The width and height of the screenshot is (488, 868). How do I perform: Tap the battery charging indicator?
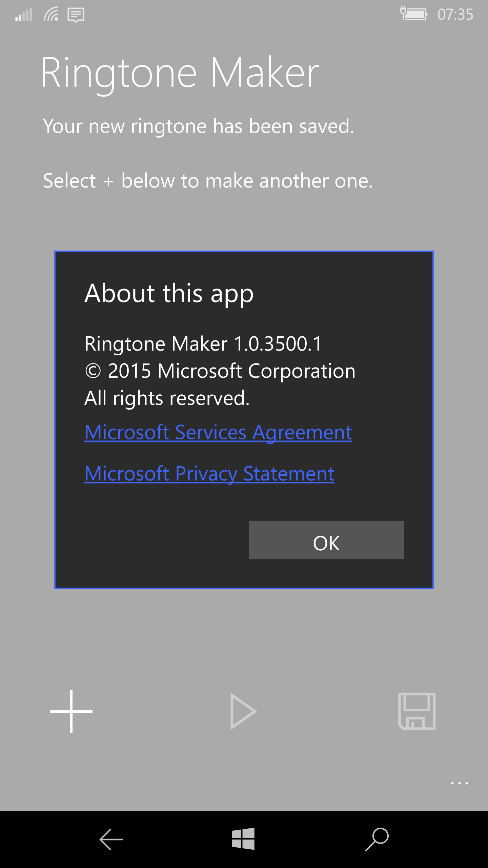413,14
